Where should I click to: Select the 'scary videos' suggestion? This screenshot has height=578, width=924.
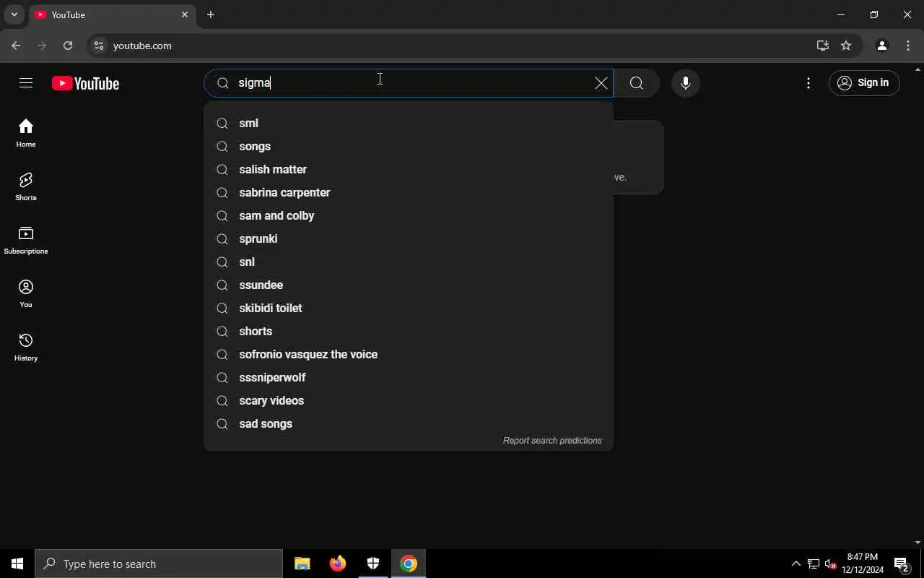pyautogui.click(x=409, y=400)
